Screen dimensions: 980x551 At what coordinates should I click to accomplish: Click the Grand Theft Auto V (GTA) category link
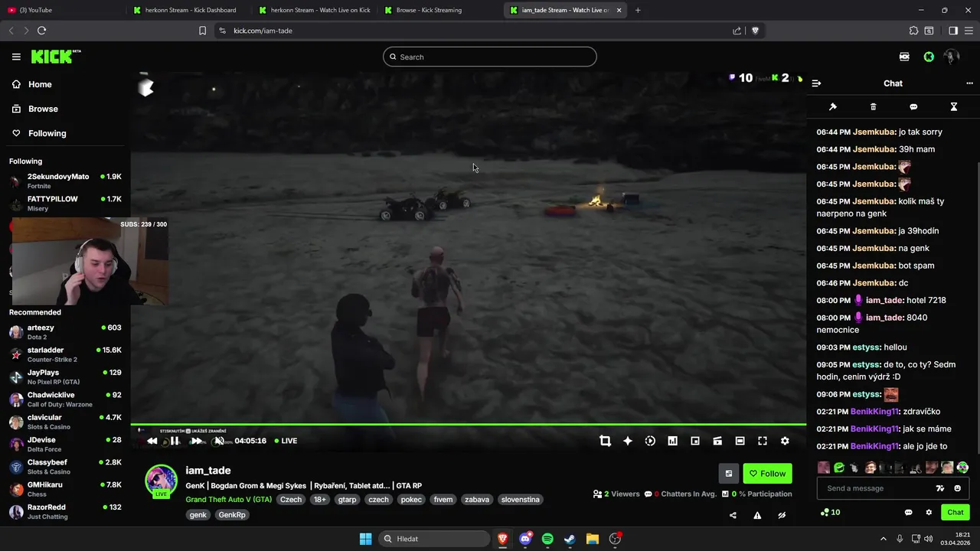(x=228, y=500)
